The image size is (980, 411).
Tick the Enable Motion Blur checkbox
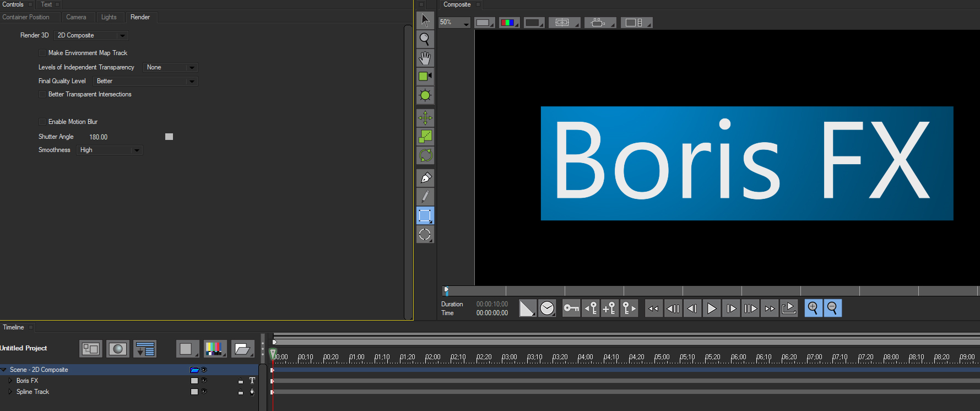pos(42,122)
